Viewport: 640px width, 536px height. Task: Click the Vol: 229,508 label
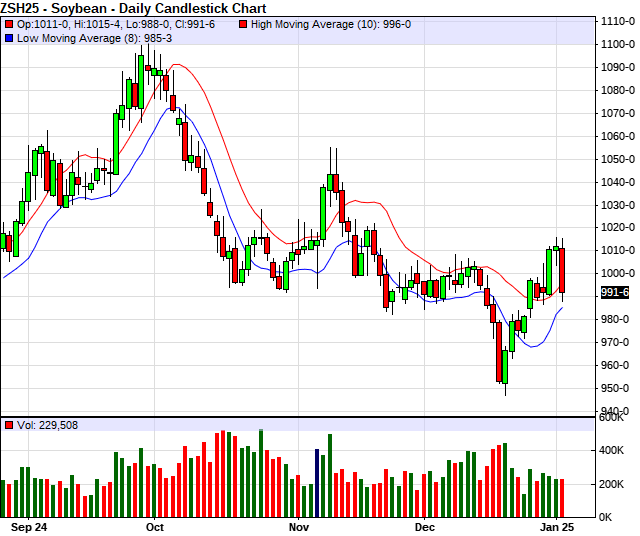point(48,425)
